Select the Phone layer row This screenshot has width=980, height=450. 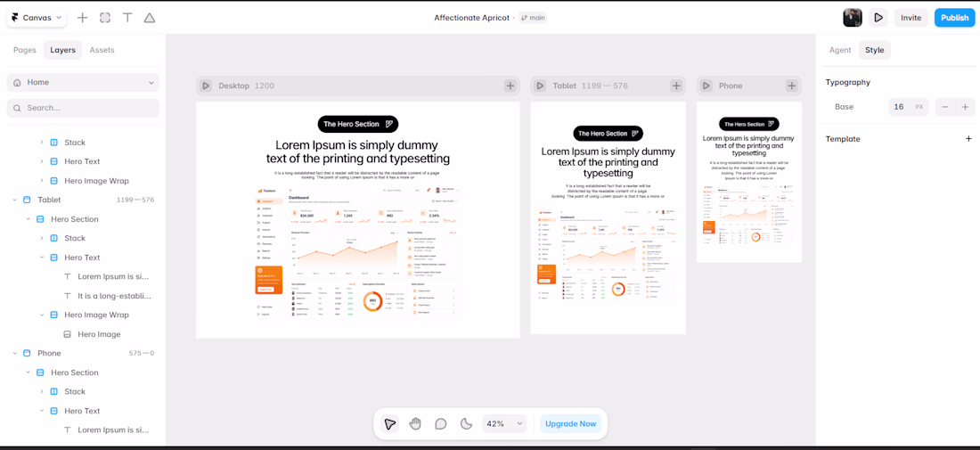click(83, 353)
